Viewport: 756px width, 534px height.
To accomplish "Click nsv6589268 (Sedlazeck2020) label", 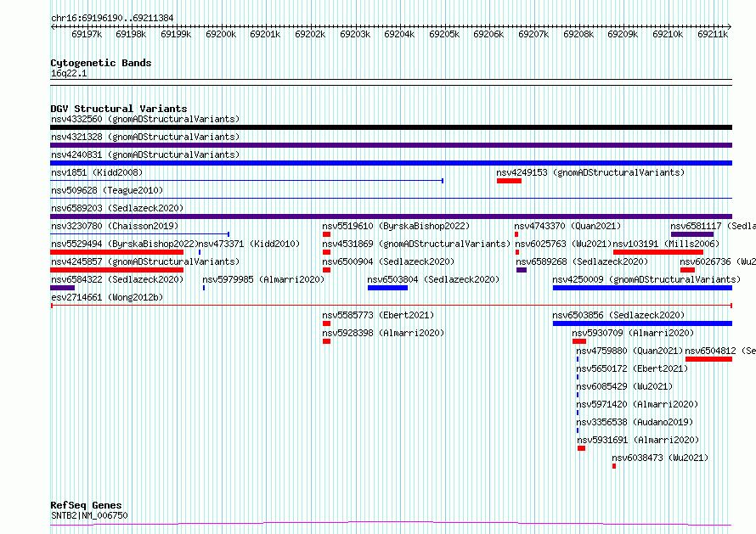I will coord(582,261).
